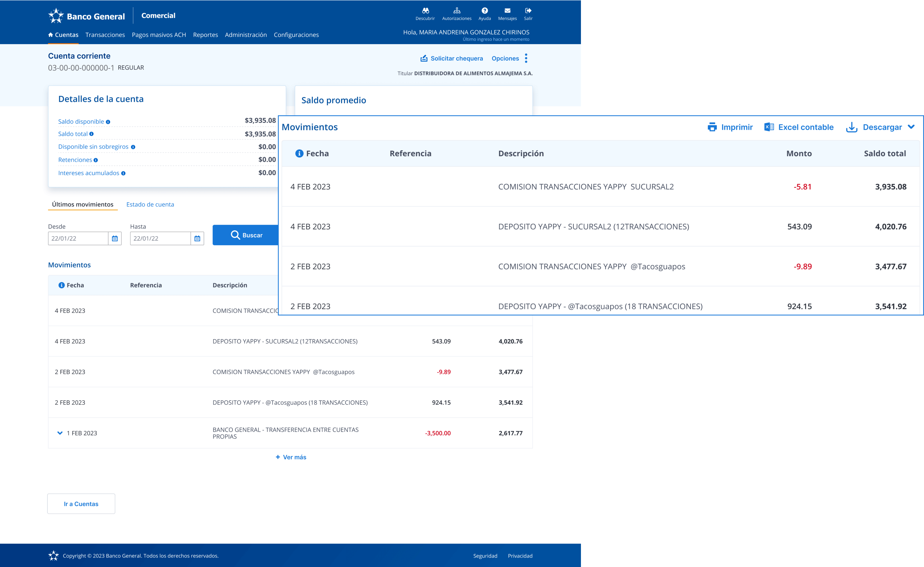Click info icon beside Retenciones

(96, 160)
